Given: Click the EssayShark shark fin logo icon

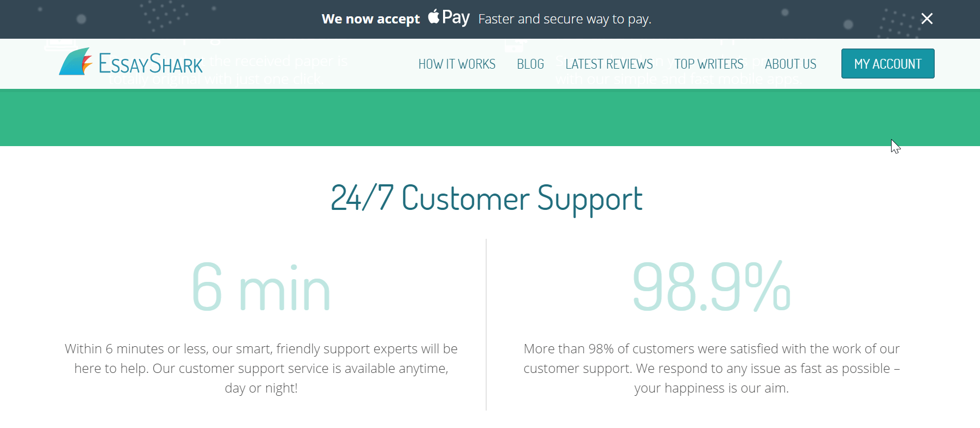Looking at the screenshot, I should click(75, 62).
